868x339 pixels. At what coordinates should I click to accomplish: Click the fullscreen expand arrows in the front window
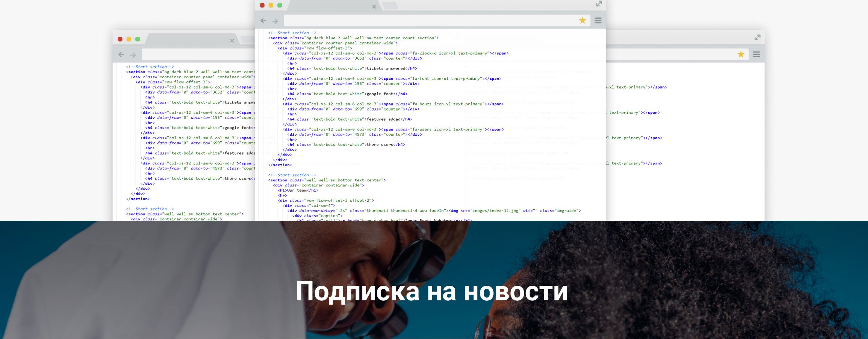(x=599, y=4)
